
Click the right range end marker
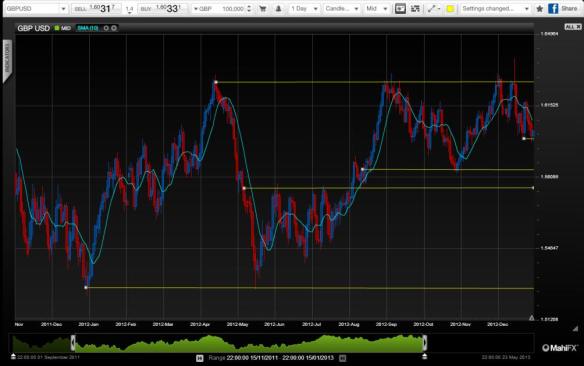tap(425, 357)
